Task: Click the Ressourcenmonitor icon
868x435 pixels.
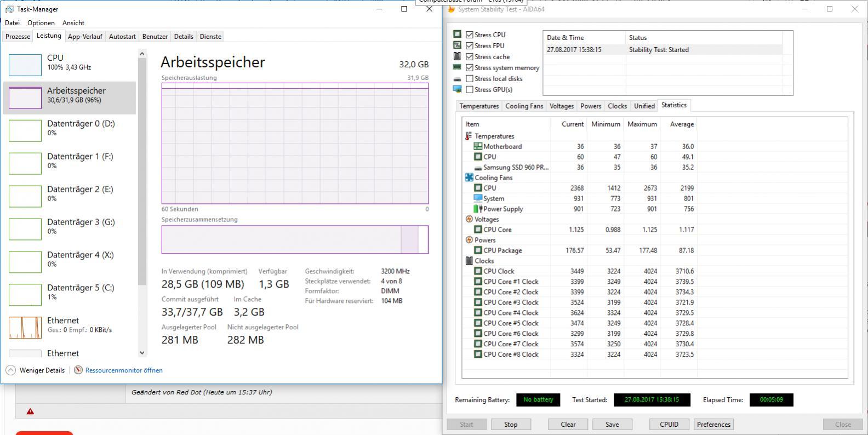Action: pyautogui.click(x=78, y=370)
